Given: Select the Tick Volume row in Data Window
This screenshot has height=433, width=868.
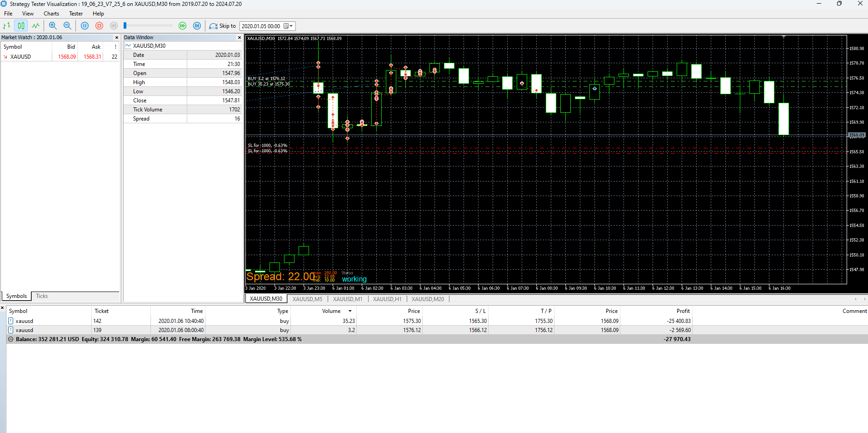Looking at the screenshot, I should (183, 110).
